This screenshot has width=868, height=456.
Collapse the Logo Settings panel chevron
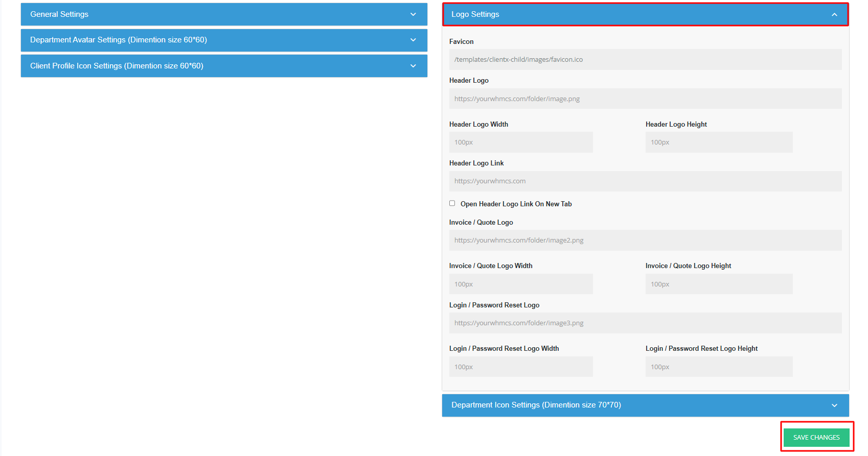(x=834, y=15)
